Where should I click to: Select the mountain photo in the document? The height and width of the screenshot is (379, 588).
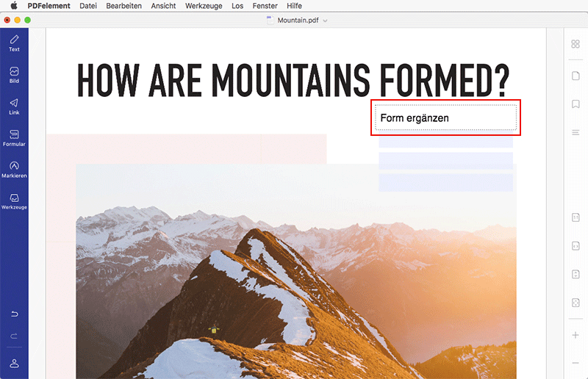pos(296,272)
